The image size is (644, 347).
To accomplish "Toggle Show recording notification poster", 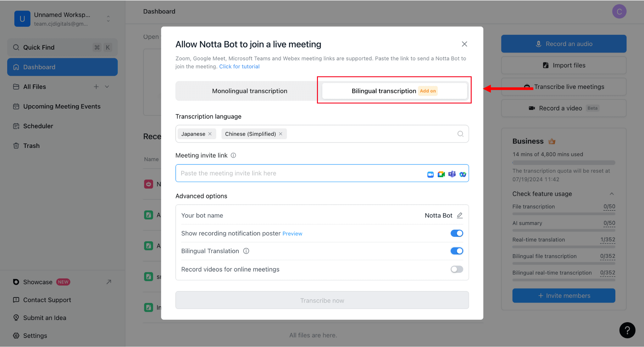I will (x=457, y=233).
